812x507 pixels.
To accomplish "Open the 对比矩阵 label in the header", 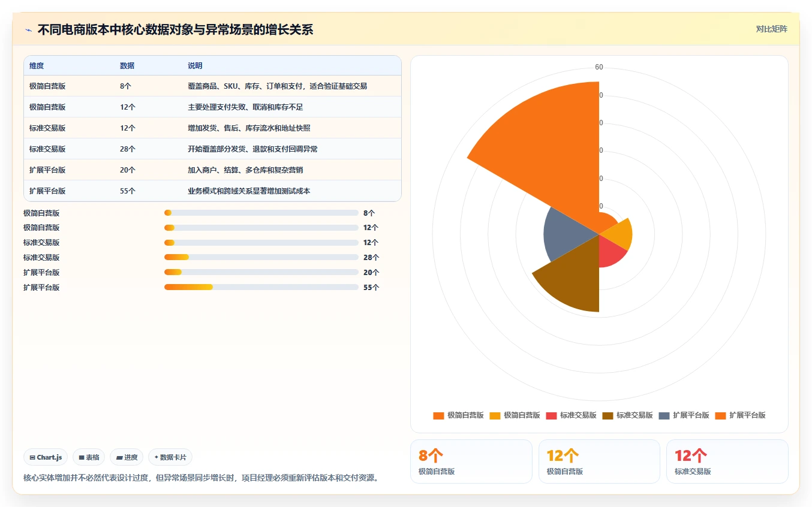I will pos(771,29).
